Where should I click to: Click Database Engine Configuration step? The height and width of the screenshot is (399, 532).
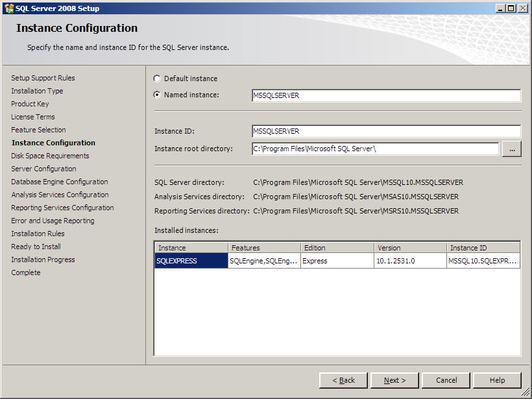60,182
